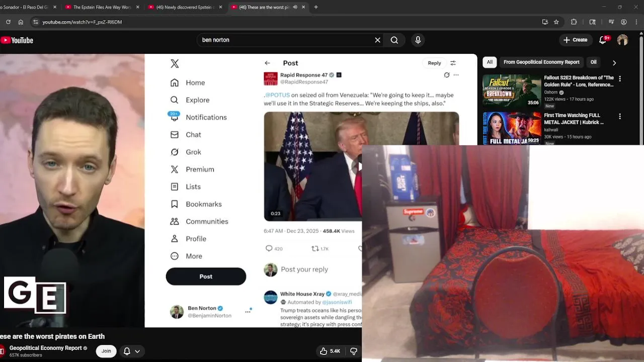The height and width of the screenshot is (362, 644).
Task: Click the @POTUS mention in the post
Action: [277, 95]
